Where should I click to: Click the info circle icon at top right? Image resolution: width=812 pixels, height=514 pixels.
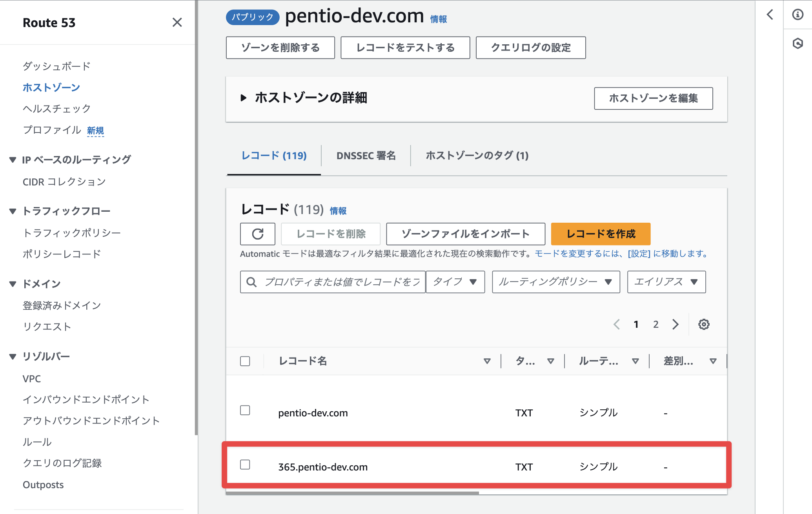tap(797, 15)
